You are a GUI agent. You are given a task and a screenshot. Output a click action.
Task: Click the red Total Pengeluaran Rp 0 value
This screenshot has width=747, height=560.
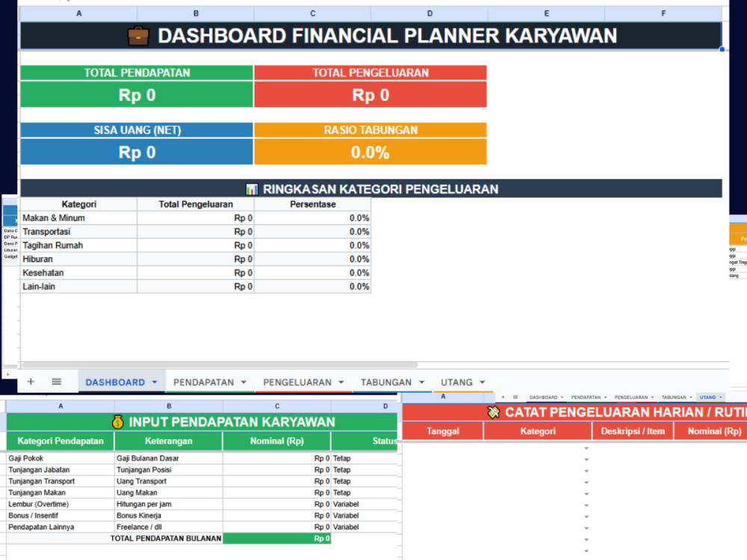[x=371, y=95]
